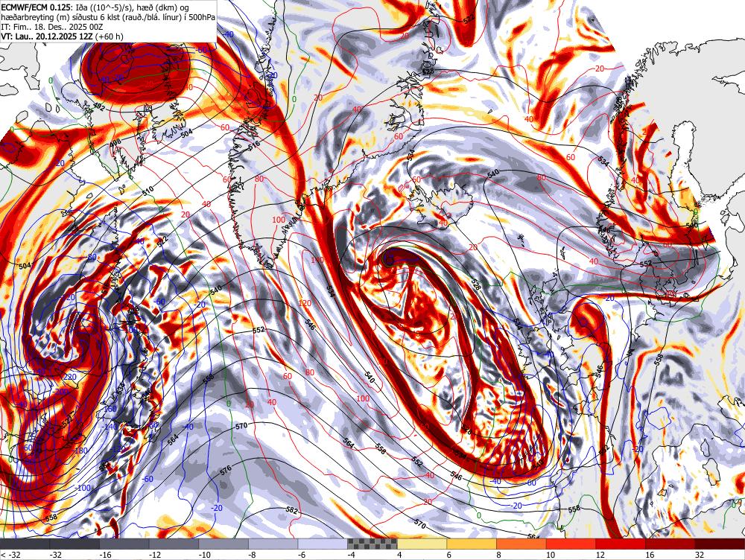Pick the dark red legend swatch labeled 16

point(670,544)
